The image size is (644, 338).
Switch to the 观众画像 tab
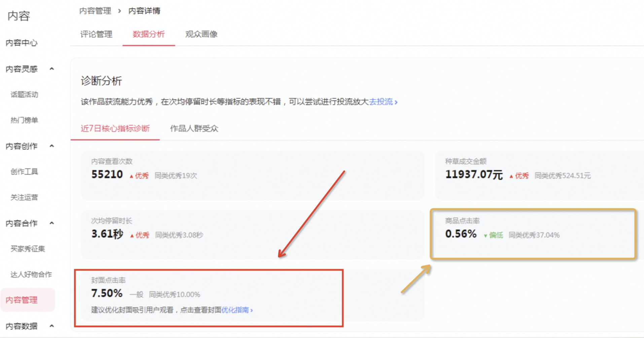[x=201, y=34]
